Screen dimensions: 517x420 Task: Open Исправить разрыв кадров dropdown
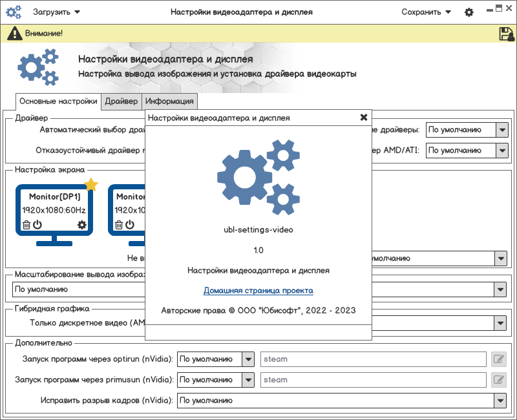342,401
